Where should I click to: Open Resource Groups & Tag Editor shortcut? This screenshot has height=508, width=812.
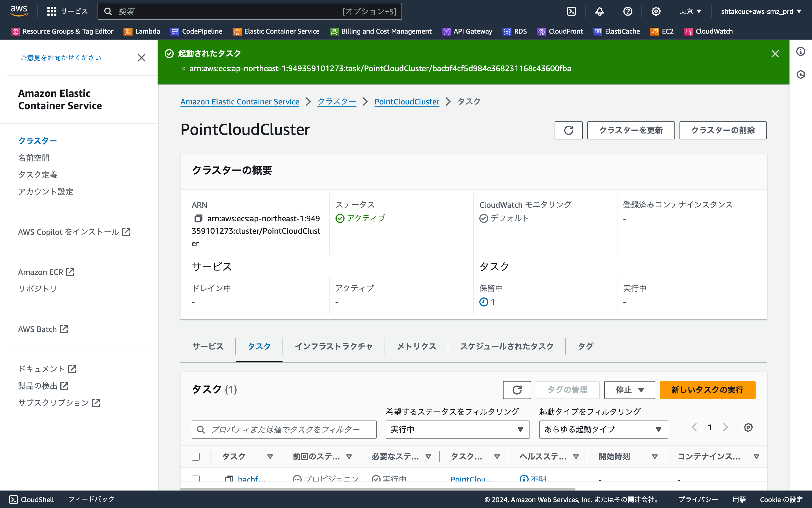(x=62, y=31)
